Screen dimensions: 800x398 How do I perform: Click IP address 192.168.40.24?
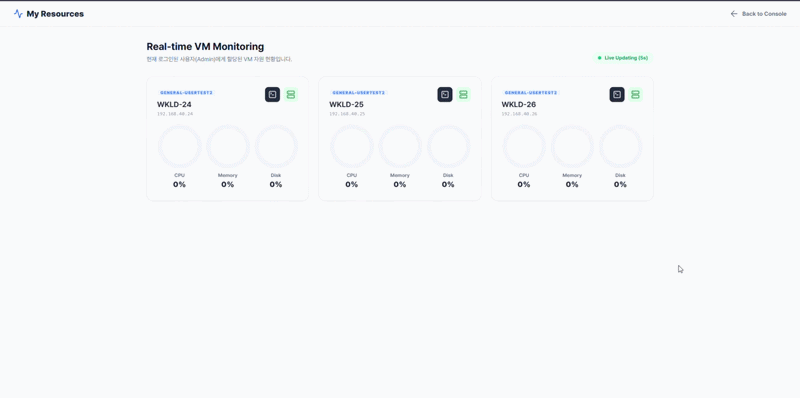175,114
